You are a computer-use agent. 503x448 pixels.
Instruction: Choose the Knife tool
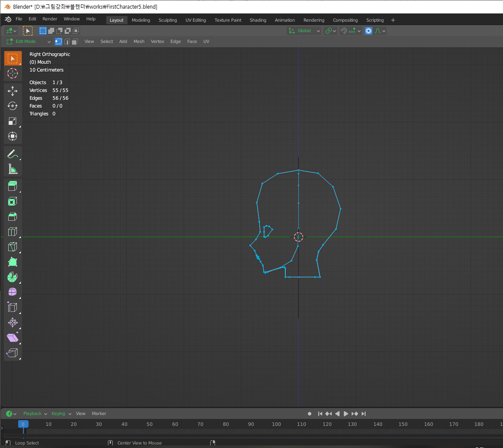point(13,247)
